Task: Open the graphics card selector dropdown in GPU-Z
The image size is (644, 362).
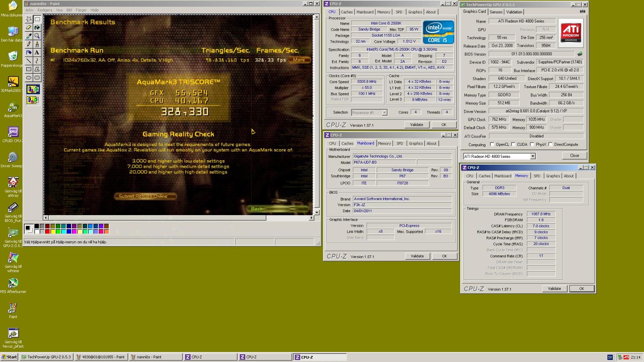Action: click(x=533, y=156)
